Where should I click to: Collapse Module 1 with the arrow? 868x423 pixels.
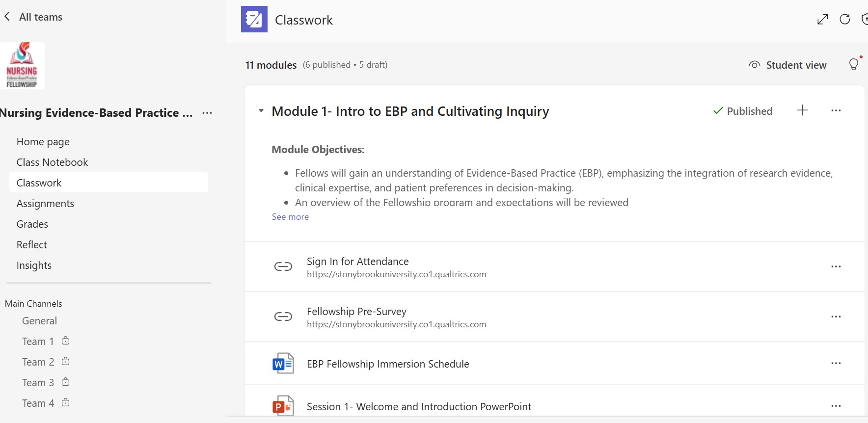coord(261,111)
